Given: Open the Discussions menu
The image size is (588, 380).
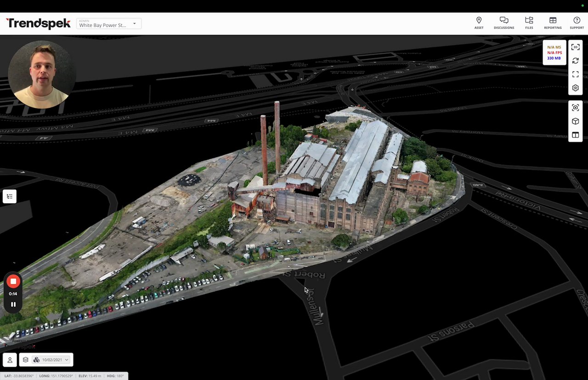Looking at the screenshot, I should [x=504, y=23].
